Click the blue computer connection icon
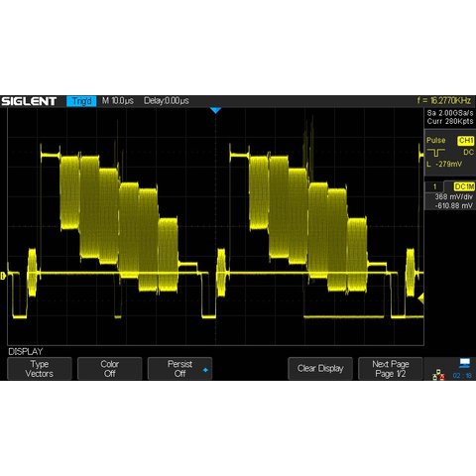Image resolution: width=476 pixels, height=476 pixels. 464,363
